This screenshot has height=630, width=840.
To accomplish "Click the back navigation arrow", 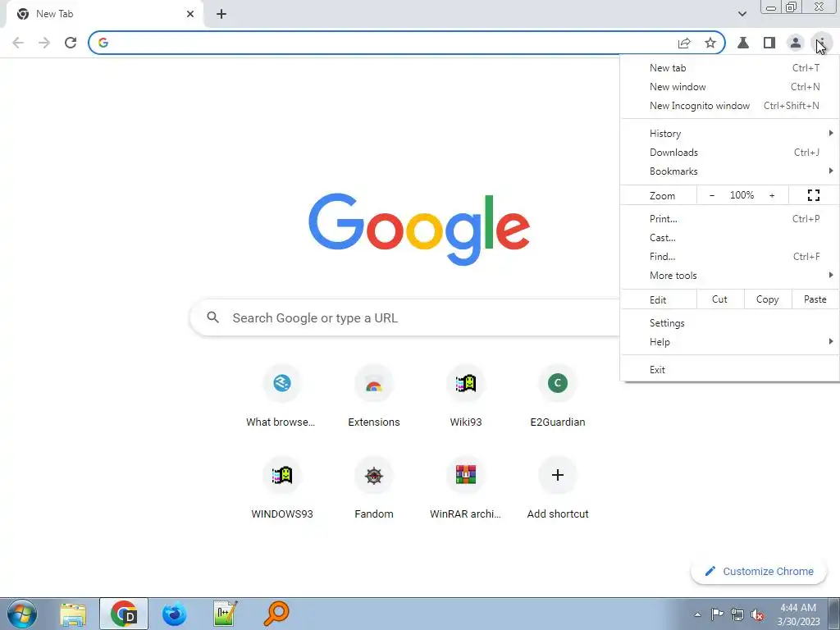I will 18,43.
